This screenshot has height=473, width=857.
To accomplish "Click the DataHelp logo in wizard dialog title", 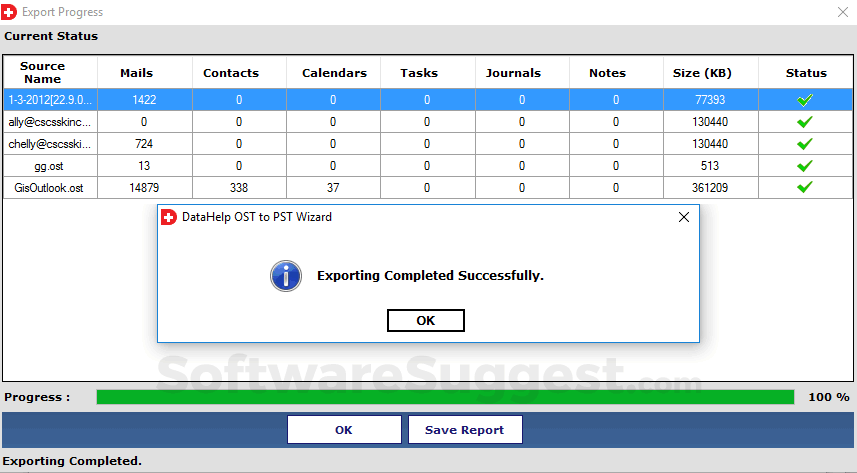I will (x=169, y=217).
